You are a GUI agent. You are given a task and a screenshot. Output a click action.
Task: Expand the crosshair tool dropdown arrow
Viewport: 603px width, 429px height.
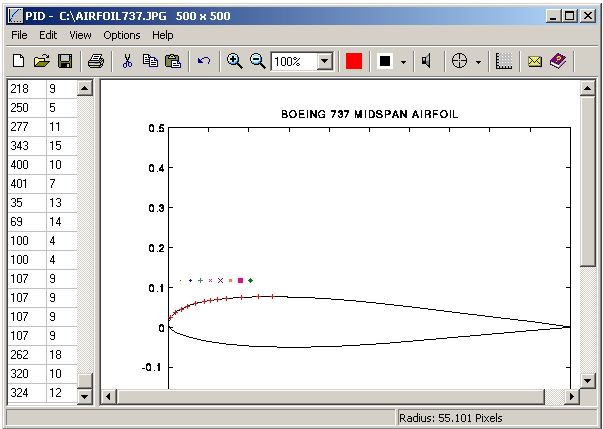point(478,62)
